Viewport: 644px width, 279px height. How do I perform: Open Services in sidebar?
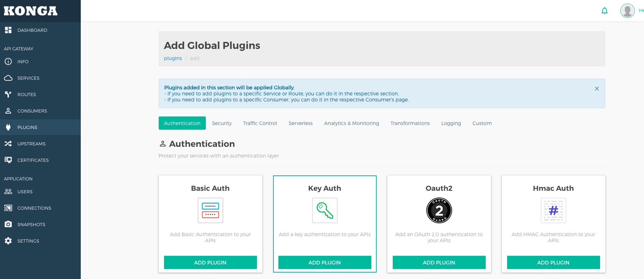point(40,78)
